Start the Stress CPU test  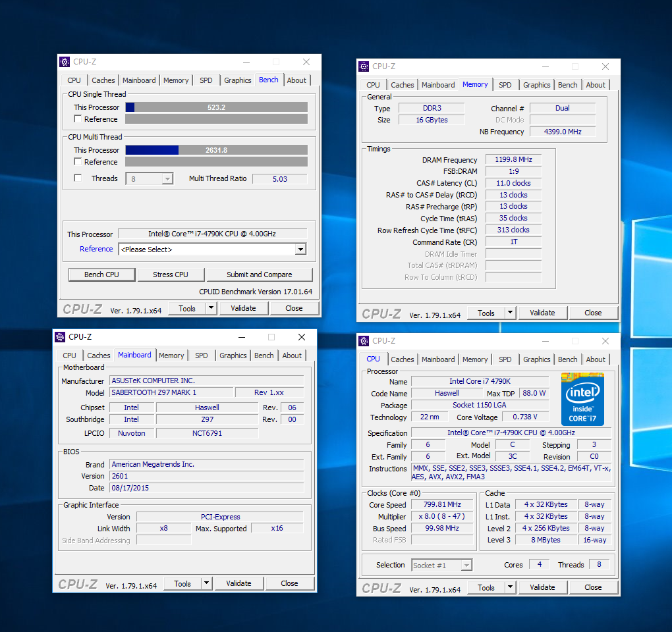tap(171, 275)
